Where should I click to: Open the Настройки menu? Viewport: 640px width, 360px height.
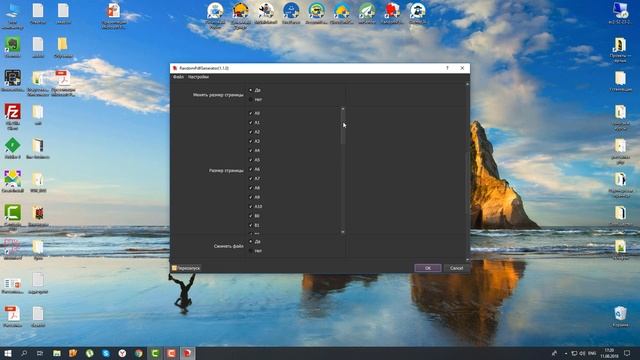point(198,77)
